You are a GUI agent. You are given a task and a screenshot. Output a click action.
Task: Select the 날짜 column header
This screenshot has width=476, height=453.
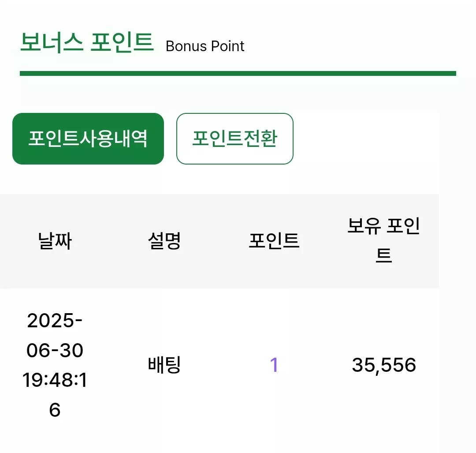click(55, 241)
